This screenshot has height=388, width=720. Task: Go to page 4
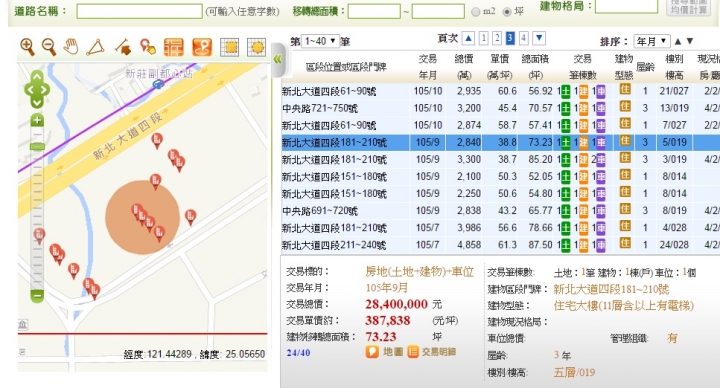click(x=523, y=38)
